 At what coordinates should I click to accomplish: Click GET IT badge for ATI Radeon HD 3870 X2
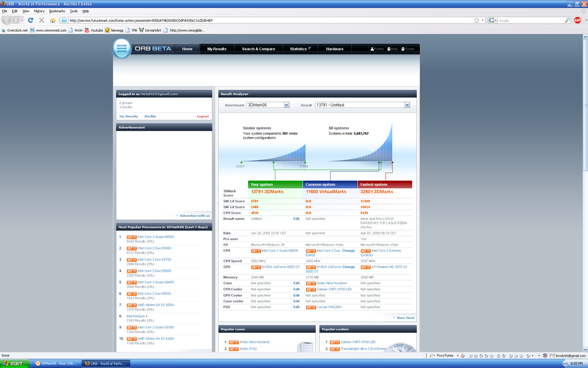click(x=366, y=267)
